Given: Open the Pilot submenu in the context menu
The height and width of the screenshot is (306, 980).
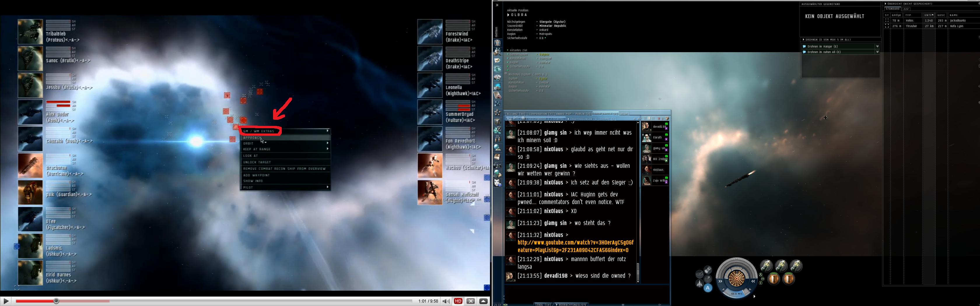Looking at the screenshot, I should click(285, 187).
